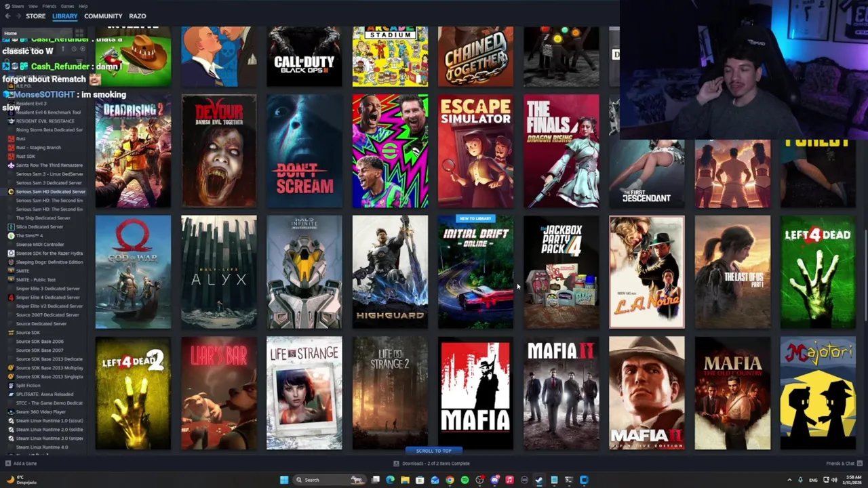Open the Help menu
This screenshot has width=868, height=488.
click(83, 6)
